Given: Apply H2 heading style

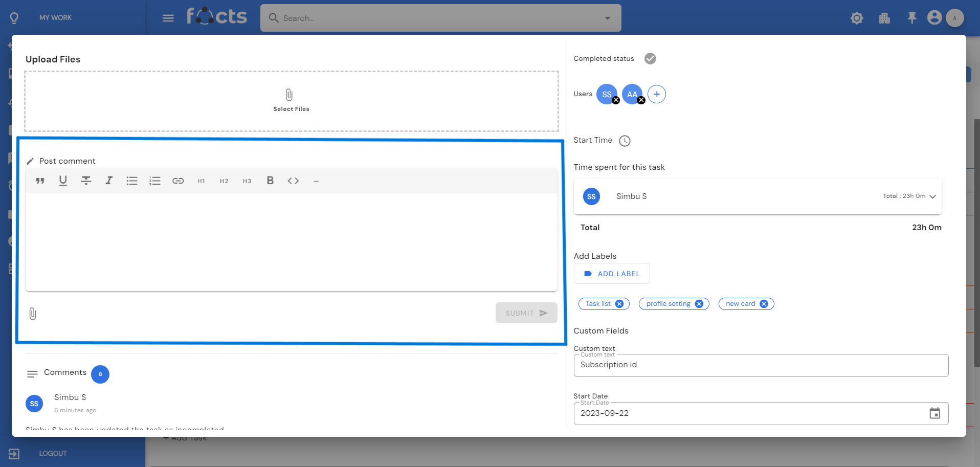Looking at the screenshot, I should click(224, 181).
